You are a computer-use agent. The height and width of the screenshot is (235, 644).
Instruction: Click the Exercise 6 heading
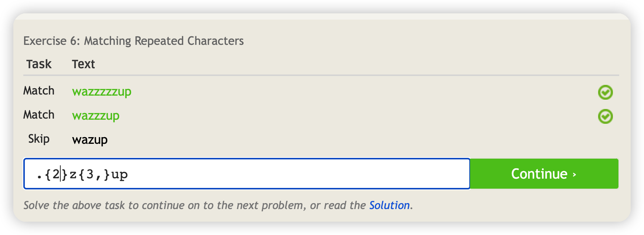134,41
